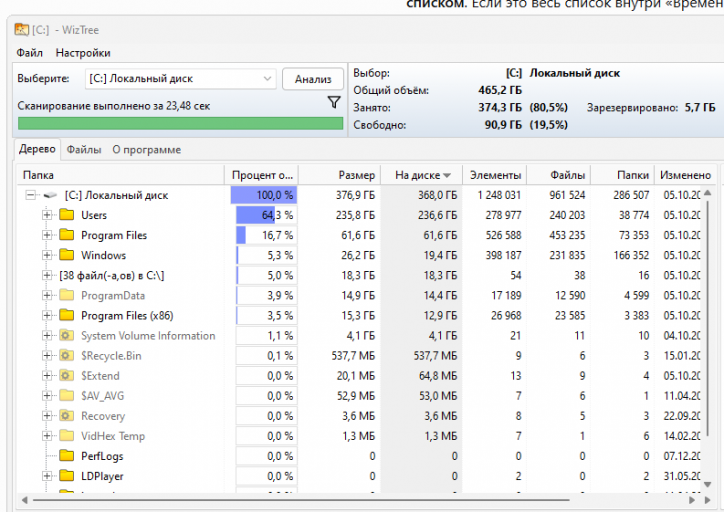
Task: Open the drive selection dropdown
Action: click(181, 78)
